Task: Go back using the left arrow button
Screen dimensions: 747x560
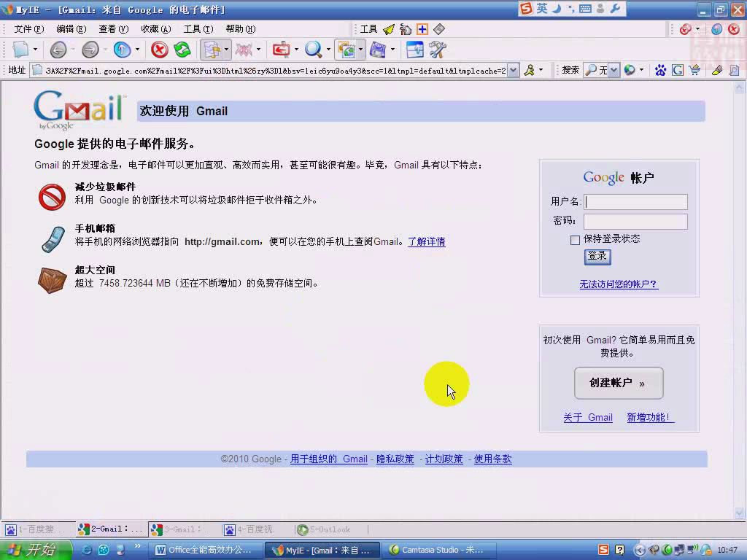Action: pyautogui.click(x=58, y=50)
